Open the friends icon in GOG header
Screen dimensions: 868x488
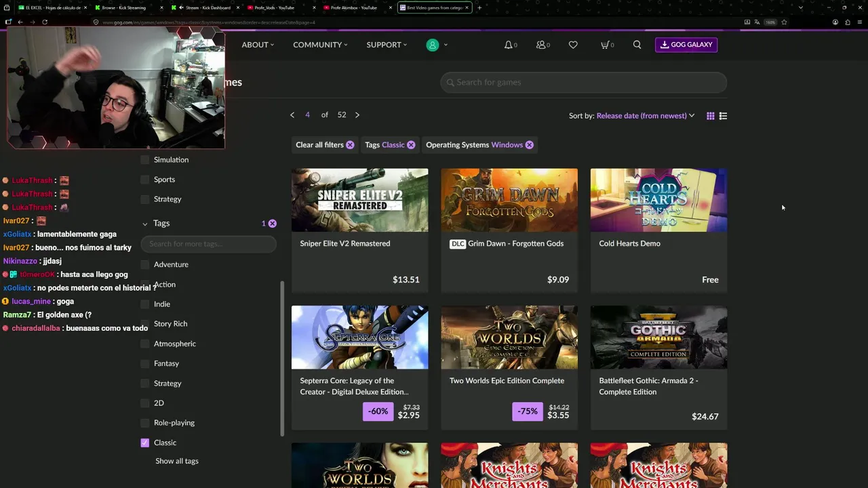pos(540,45)
